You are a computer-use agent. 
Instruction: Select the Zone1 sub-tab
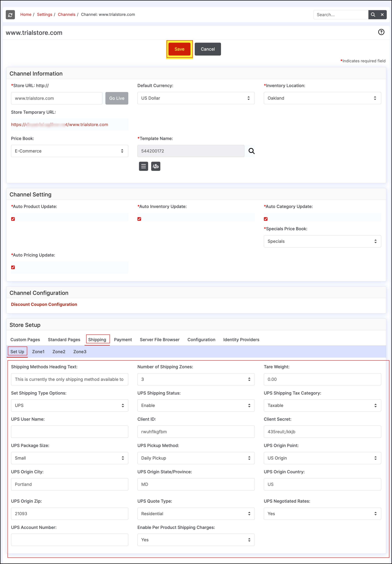click(x=38, y=352)
